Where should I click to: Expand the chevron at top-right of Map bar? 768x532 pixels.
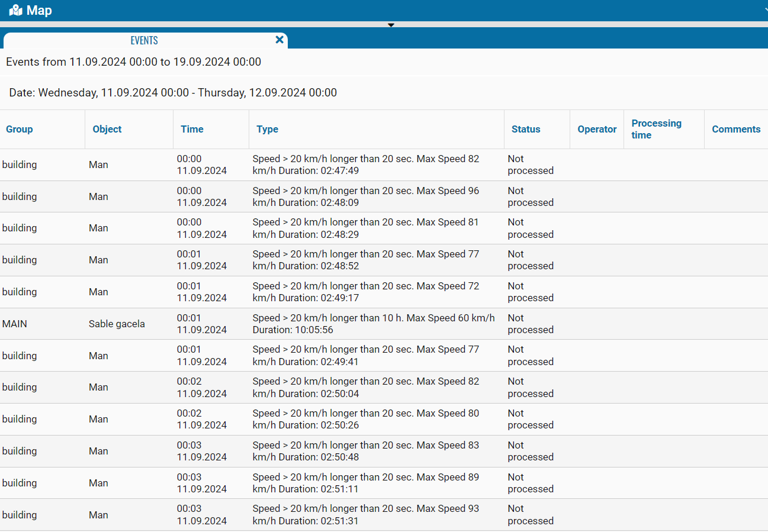pos(764,10)
